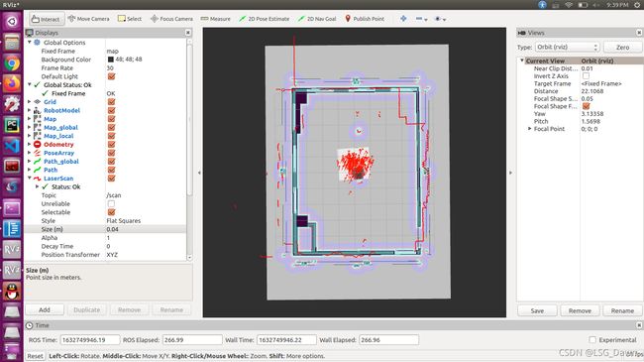Expand the Map_global display entry

29,128
